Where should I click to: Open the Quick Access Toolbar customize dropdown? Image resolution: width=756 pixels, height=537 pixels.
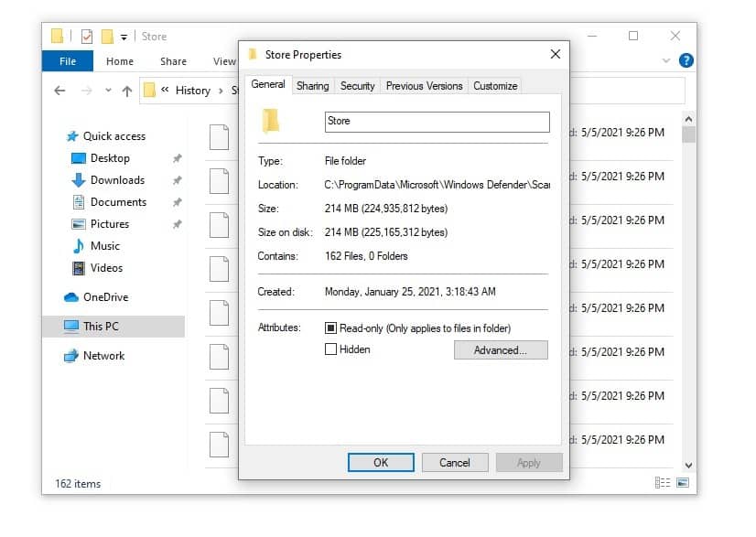point(123,36)
